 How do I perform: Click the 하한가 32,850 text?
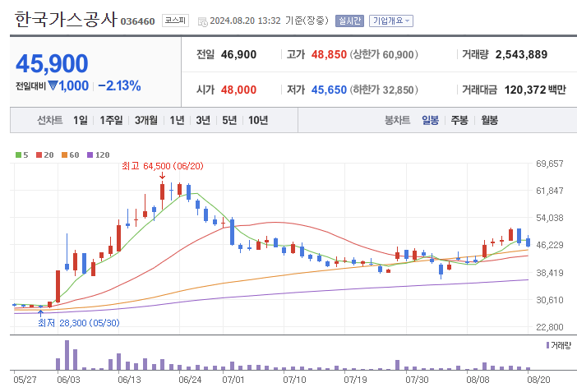tap(384, 90)
